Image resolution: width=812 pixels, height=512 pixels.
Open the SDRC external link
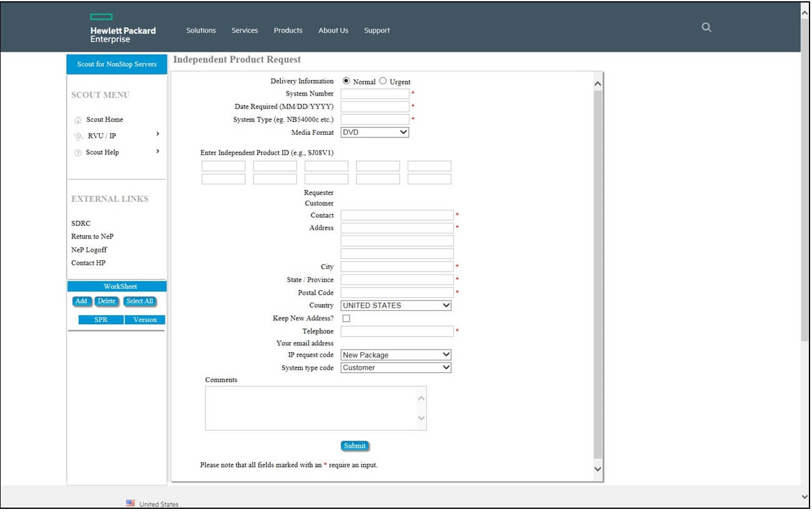point(81,224)
